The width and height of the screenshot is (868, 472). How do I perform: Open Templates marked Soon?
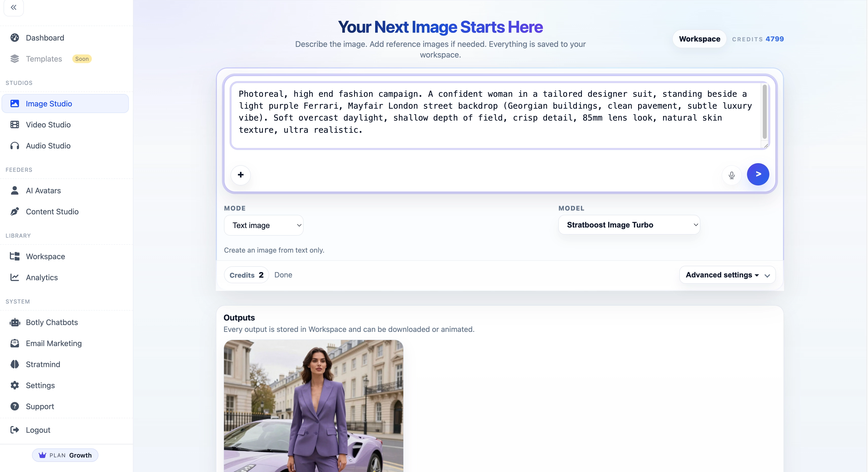[x=43, y=59]
